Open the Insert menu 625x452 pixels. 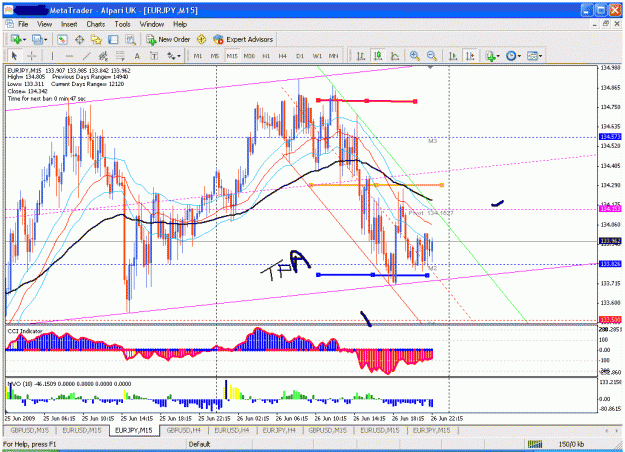tap(69, 24)
